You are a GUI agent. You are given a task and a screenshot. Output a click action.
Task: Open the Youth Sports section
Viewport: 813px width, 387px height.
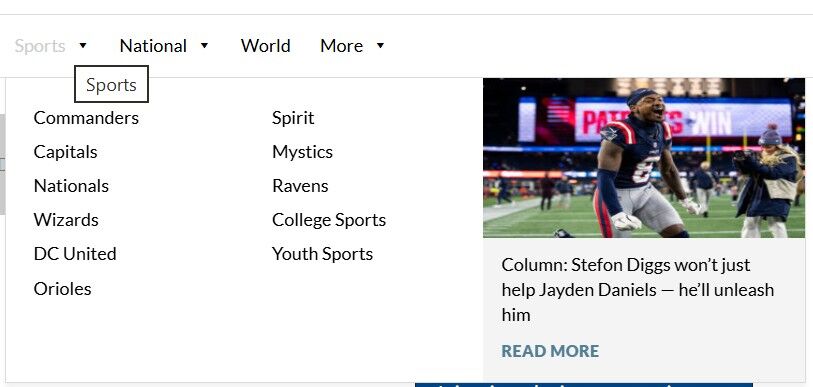tap(322, 254)
